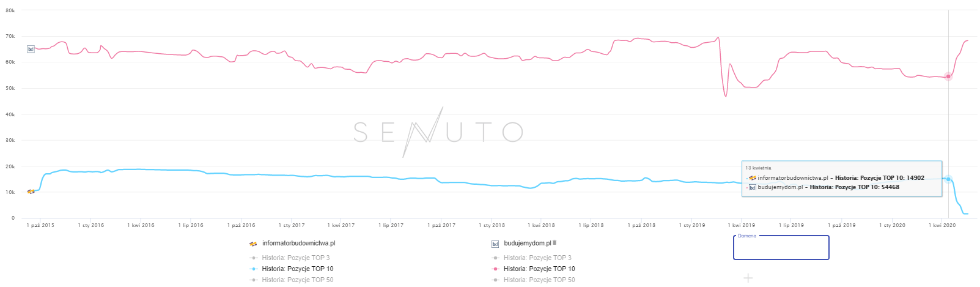The width and height of the screenshot is (980, 287).
Task: Hide informatorbudownictwa.pl Pozycje TOP 10 series
Action: [x=297, y=269]
